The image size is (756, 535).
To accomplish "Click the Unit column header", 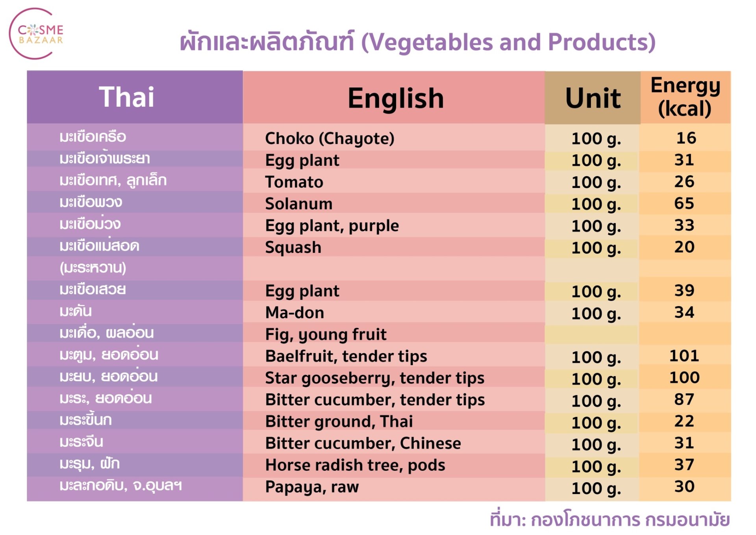I will 593,97.
